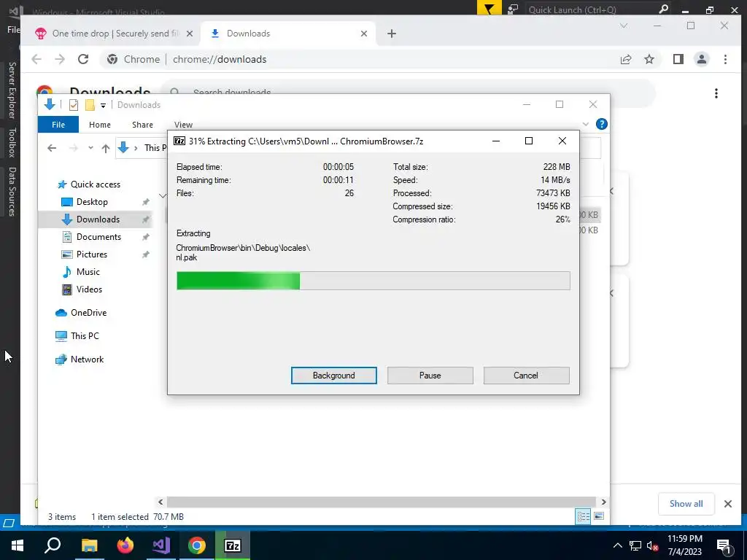
Task: Open Data Sources side tab
Action: tap(12, 192)
